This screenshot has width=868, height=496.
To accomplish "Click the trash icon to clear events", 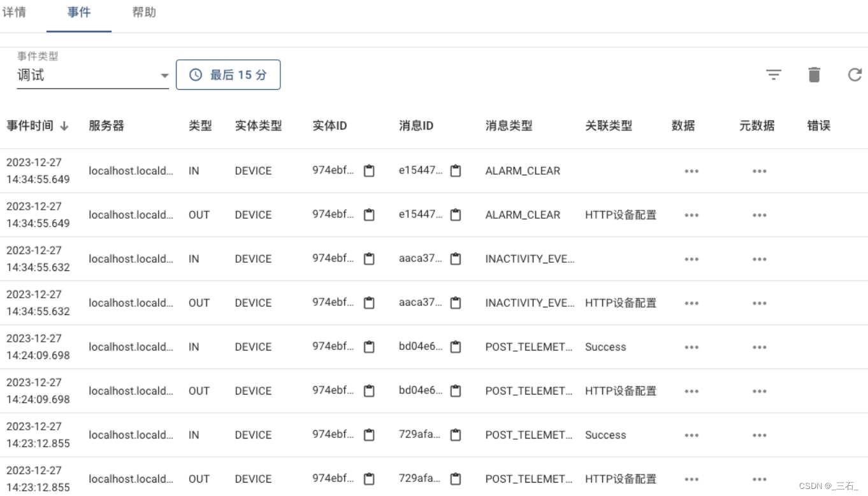I will click(814, 75).
